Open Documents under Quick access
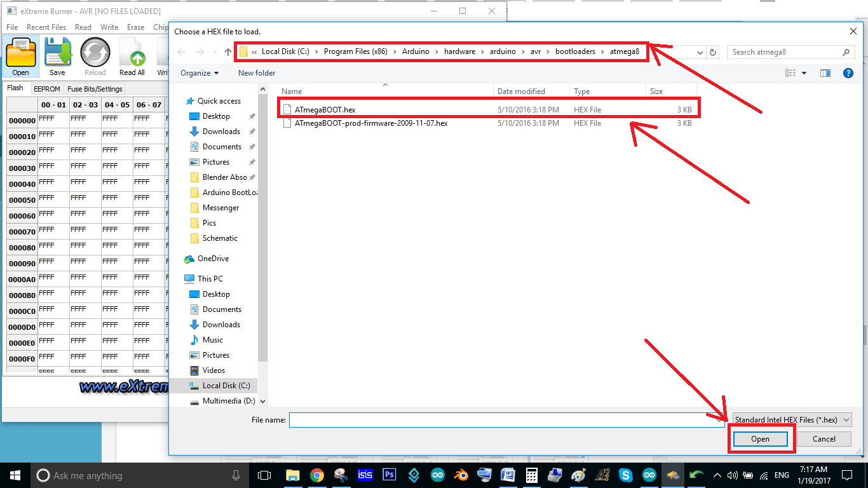 click(222, 147)
